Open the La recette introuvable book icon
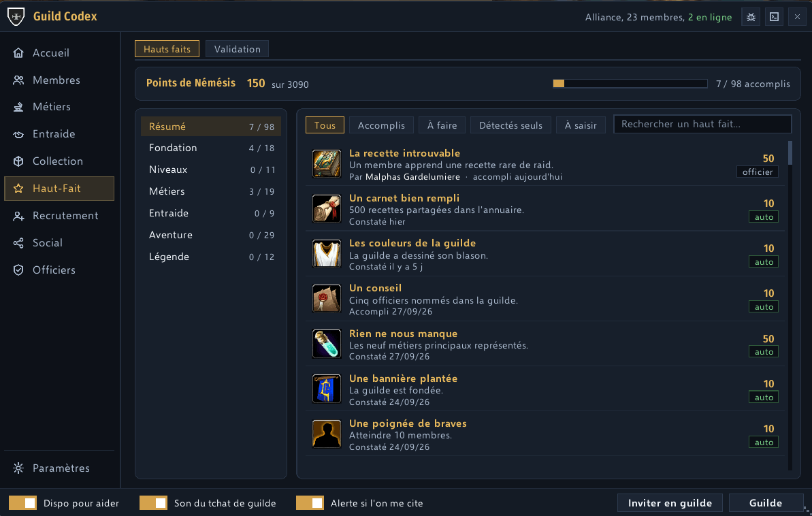This screenshot has height=516, width=812. tap(327, 163)
